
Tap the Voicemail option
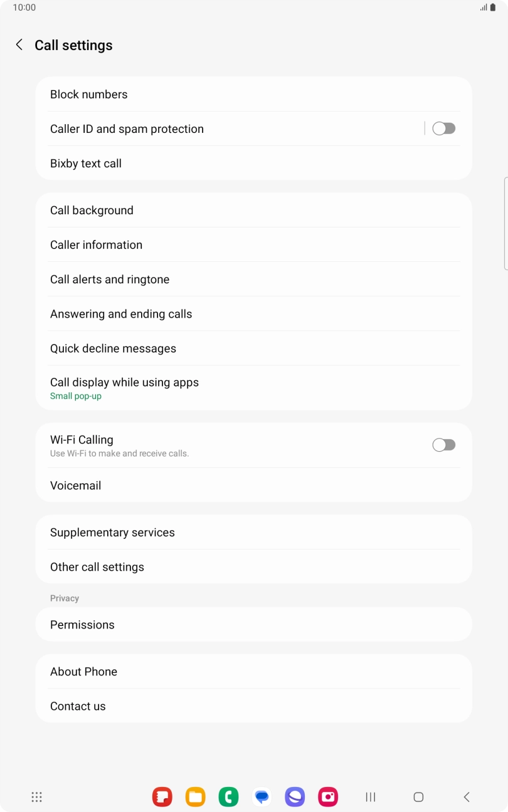[x=253, y=486]
